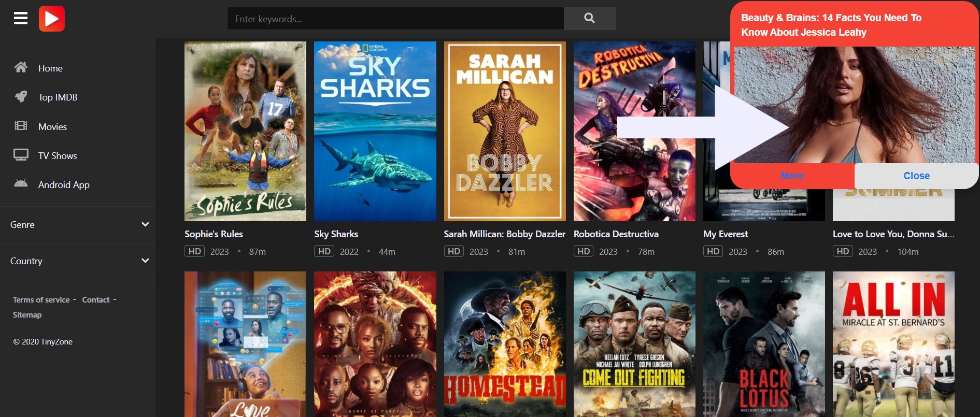Open the Contact link
The height and width of the screenshot is (417, 980).
tap(96, 300)
